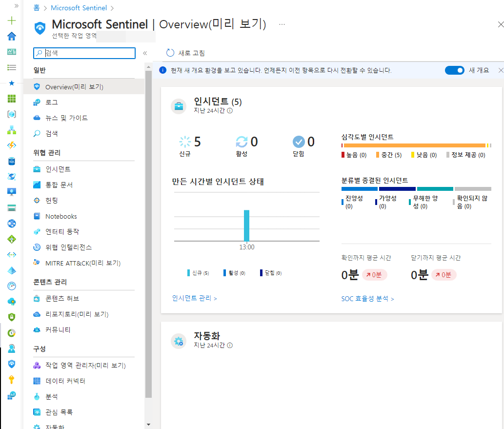The image size is (504, 429).
Task: Click the 엔터티 동작 icon
Action: click(37, 231)
